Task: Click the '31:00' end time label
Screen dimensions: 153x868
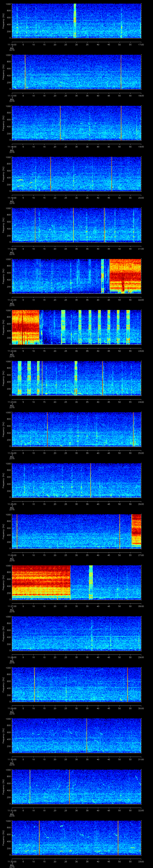Action: pyautogui.click(x=141, y=759)
